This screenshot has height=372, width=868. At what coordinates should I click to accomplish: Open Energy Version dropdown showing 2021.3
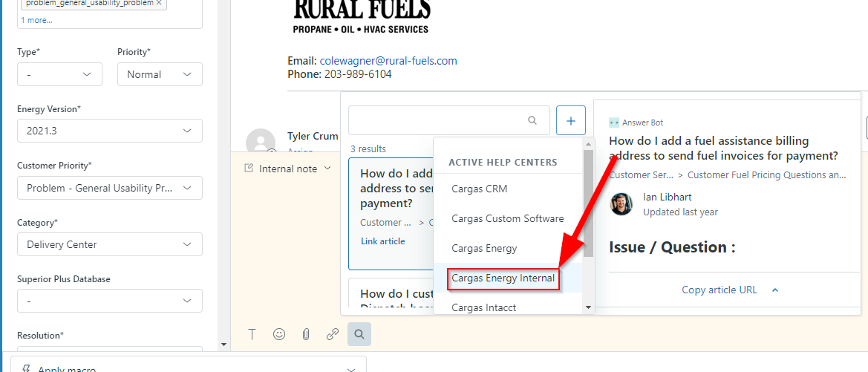[110, 131]
